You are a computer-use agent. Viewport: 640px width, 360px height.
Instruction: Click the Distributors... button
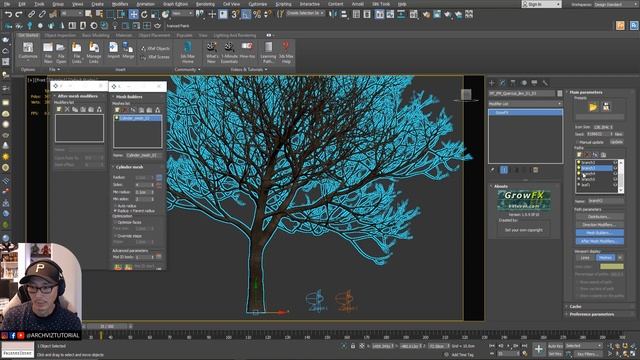[600, 217]
